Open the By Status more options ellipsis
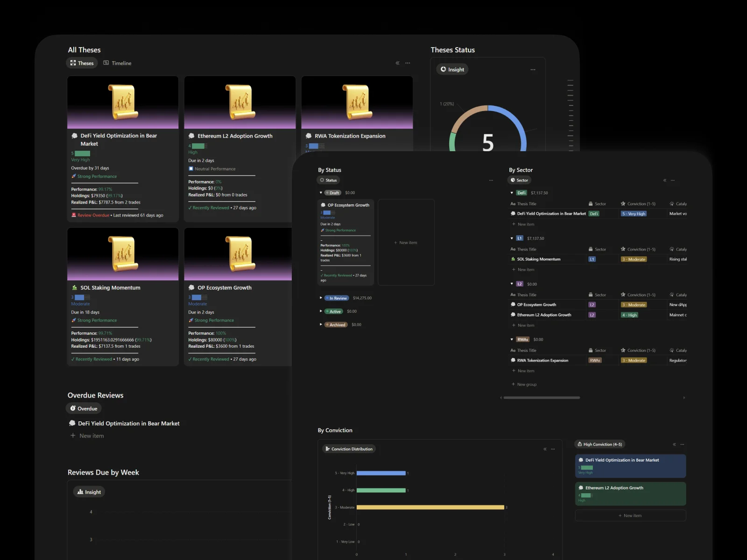Image resolution: width=747 pixels, height=560 pixels. [x=491, y=180]
